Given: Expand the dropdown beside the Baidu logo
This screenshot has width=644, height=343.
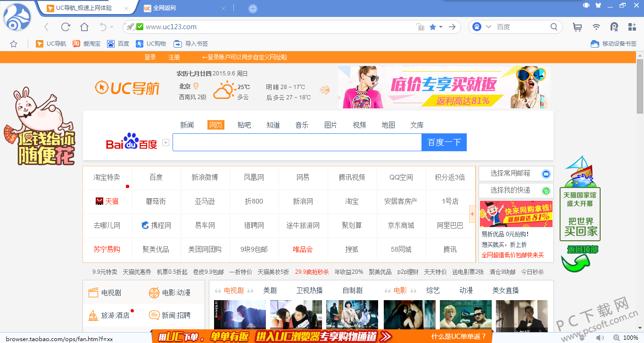Looking at the screenshot, I should click(165, 143).
